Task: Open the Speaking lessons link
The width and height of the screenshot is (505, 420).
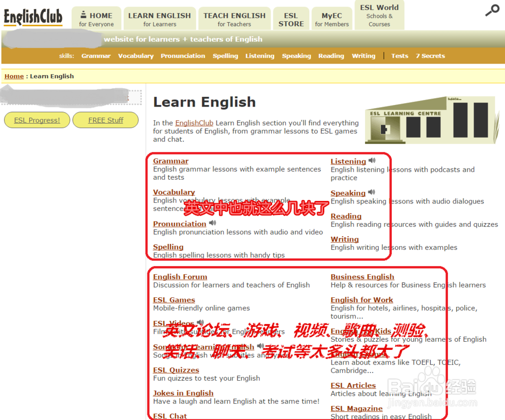Action: 348,193
